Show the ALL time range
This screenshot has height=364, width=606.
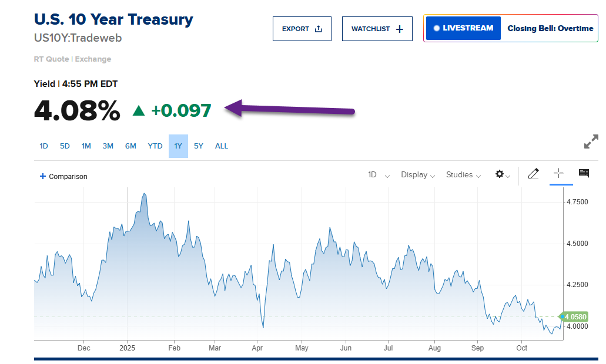pyautogui.click(x=222, y=146)
